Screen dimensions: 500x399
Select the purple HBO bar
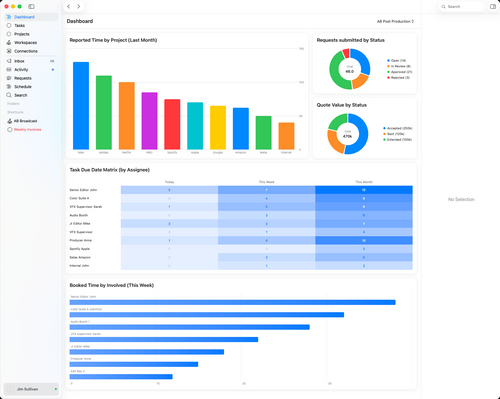[x=149, y=121]
